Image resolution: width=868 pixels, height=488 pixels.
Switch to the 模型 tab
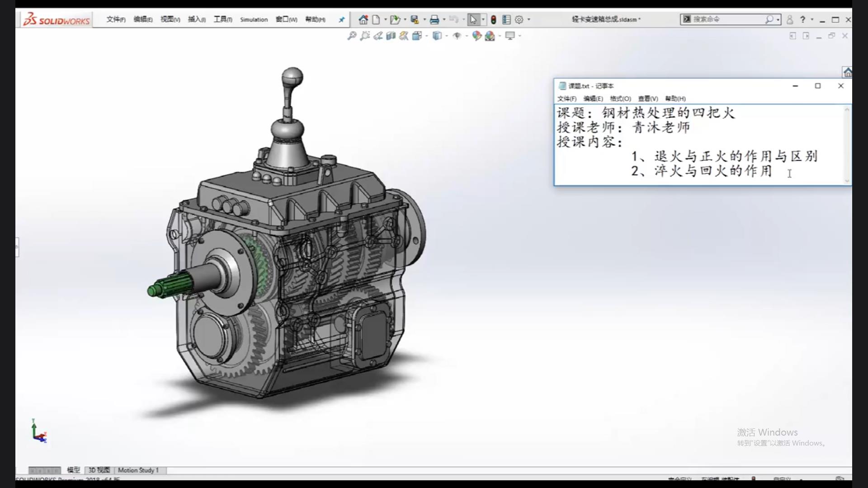click(x=73, y=470)
